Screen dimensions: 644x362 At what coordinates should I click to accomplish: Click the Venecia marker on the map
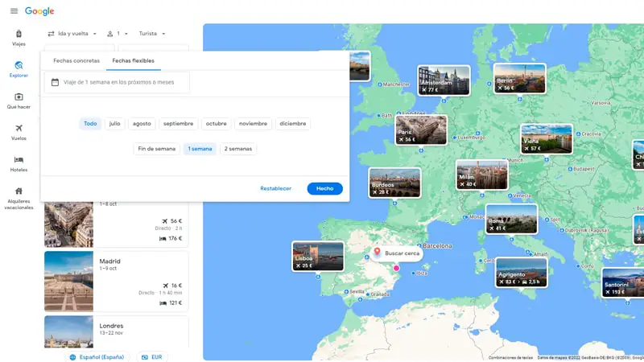pos(510,195)
